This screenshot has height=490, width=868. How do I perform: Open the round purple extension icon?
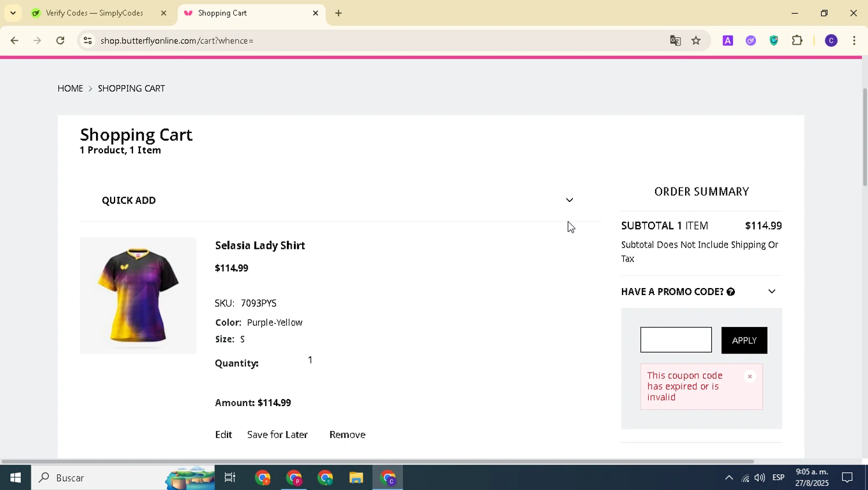point(751,40)
